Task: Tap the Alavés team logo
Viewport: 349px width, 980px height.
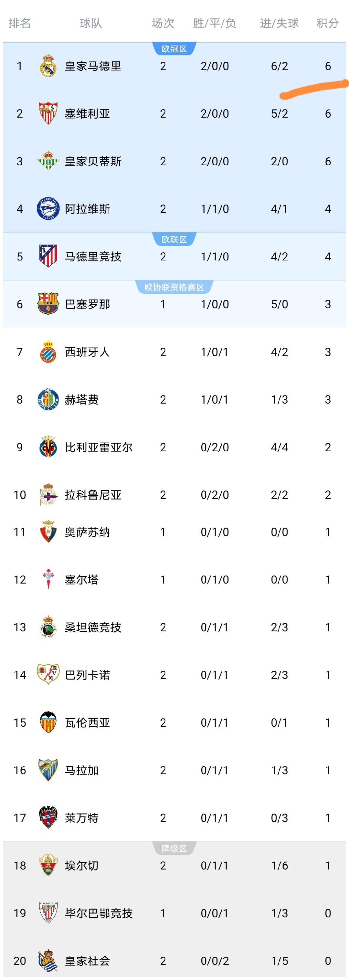Action: click(x=48, y=208)
